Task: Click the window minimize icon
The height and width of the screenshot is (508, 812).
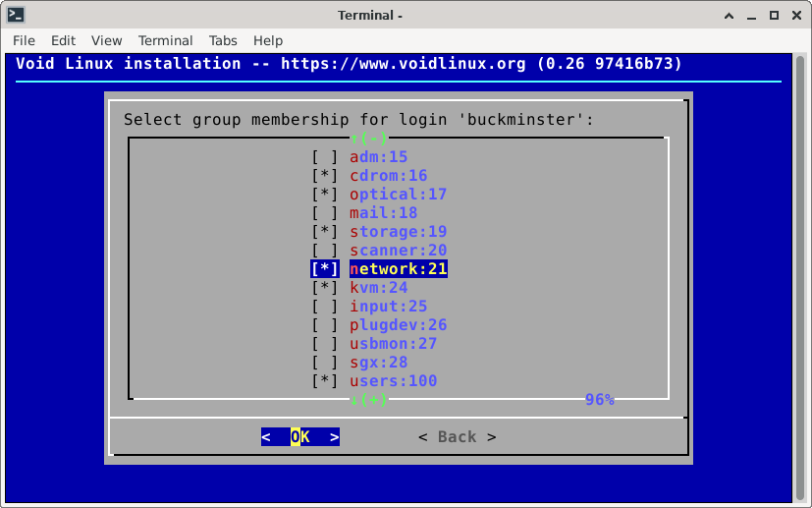Action: (x=751, y=15)
